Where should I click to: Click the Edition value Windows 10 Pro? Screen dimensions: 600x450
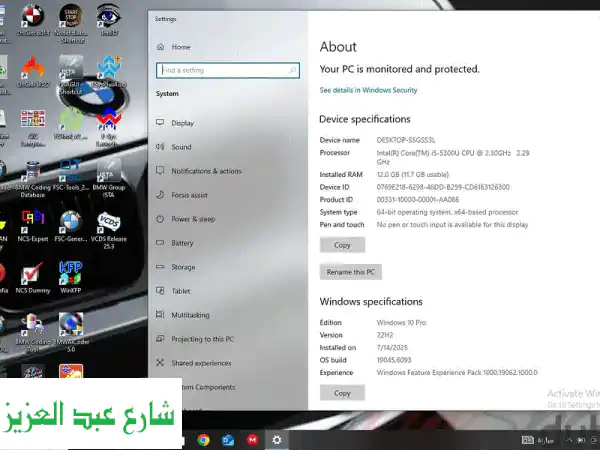[x=401, y=323]
